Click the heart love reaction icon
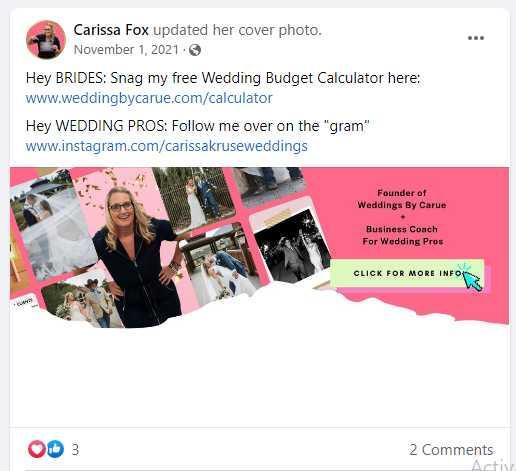 pyautogui.click(x=37, y=449)
